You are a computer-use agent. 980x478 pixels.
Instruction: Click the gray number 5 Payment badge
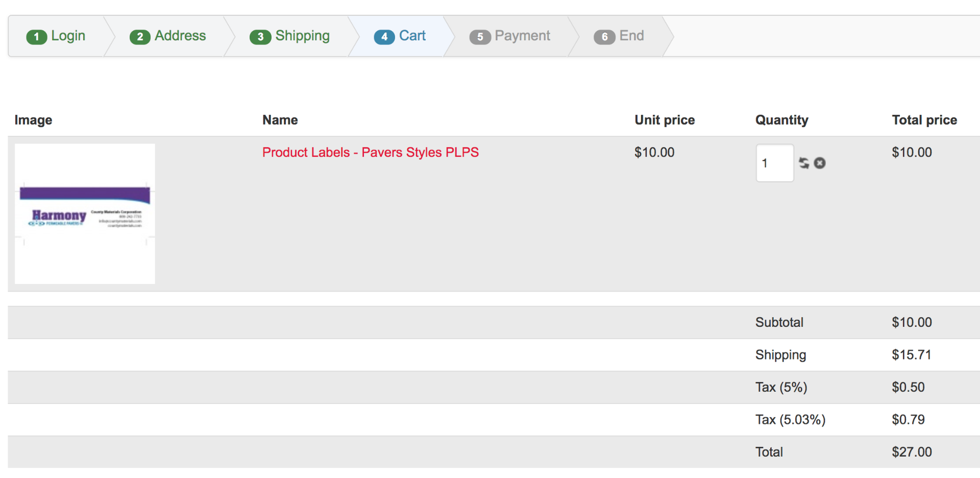click(480, 37)
